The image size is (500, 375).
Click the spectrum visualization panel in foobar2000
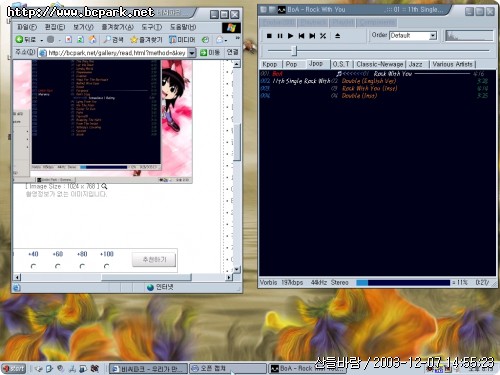point(470,36)
